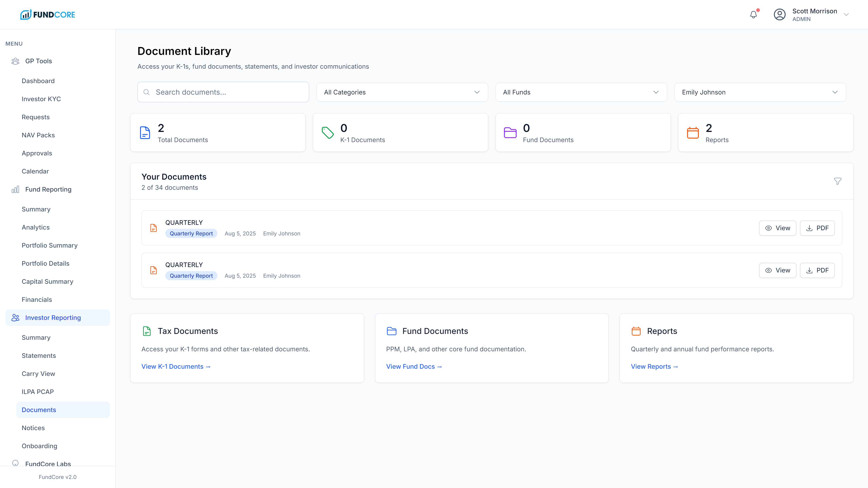The height and width of the screenshot is (488, 868).
Task: Click the notification bell icon
Action: 753,14
